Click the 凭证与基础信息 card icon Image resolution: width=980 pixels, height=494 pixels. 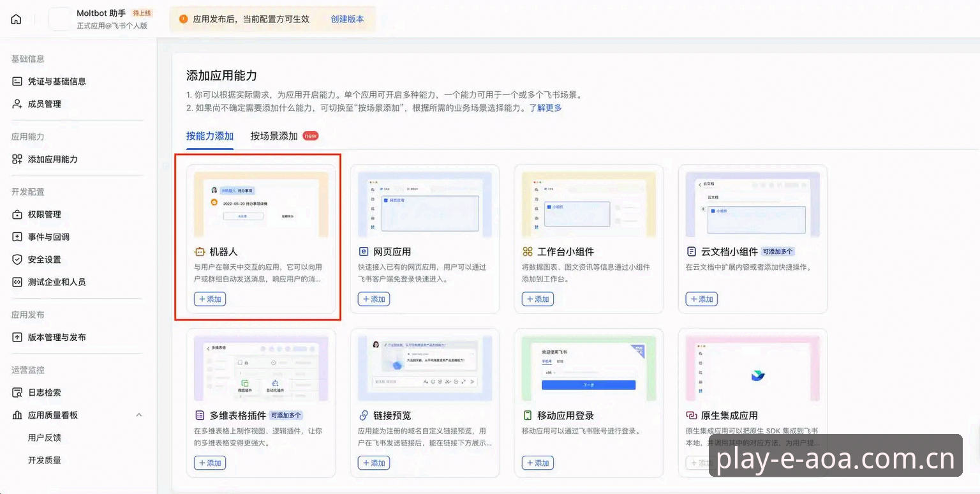[17, 81]
